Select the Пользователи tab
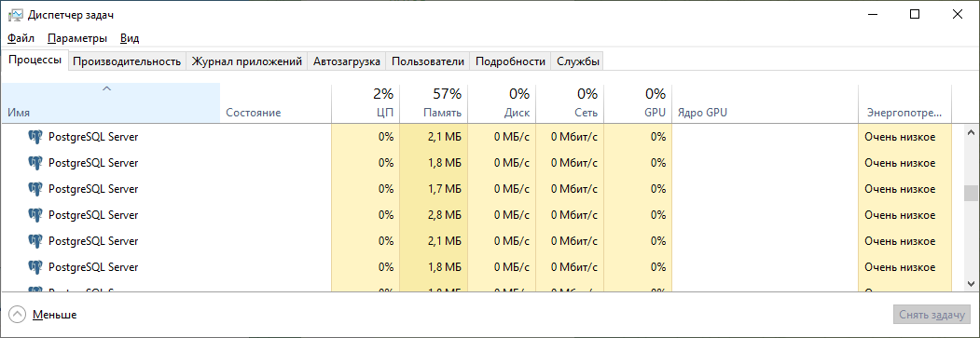The image size is (980, 338). (x=428, y=61)
